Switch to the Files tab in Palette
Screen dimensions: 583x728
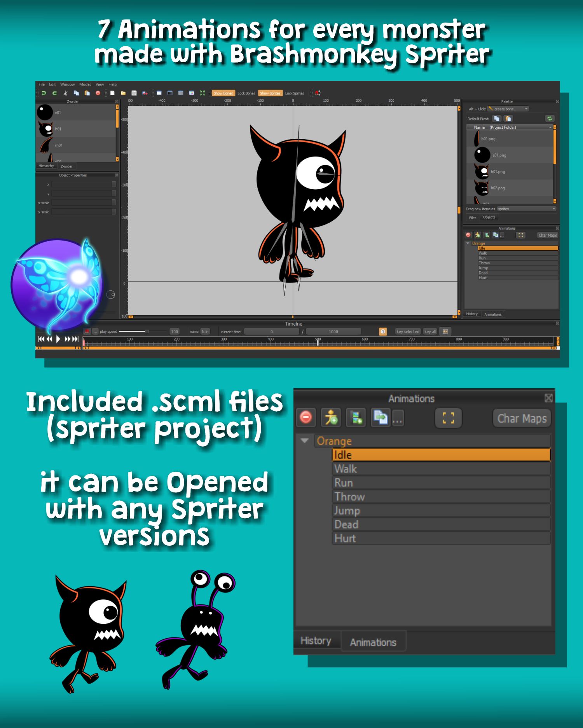point(473,218)
